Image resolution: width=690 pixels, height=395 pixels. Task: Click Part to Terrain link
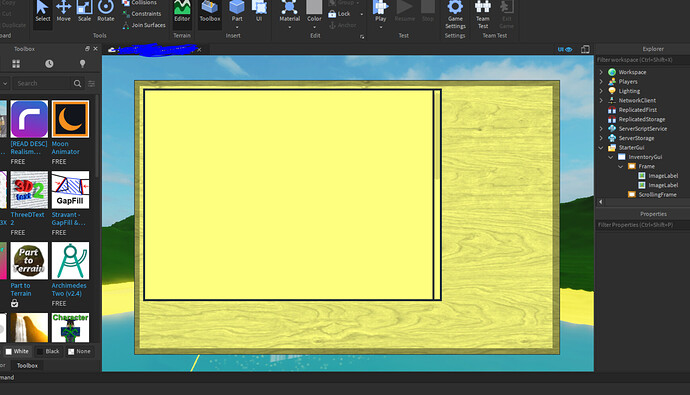[x=21, y=289]
